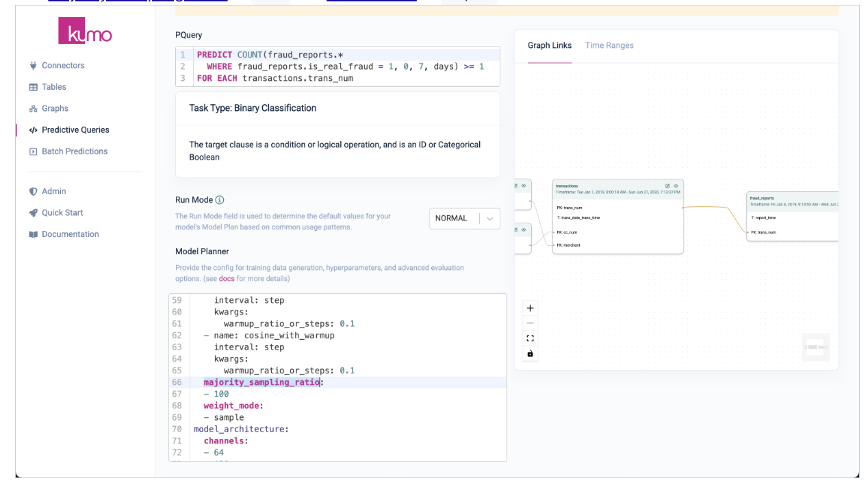Toggle the graph interactivity lock
Viewport: 868px width, 485px height.
point(530,353)
